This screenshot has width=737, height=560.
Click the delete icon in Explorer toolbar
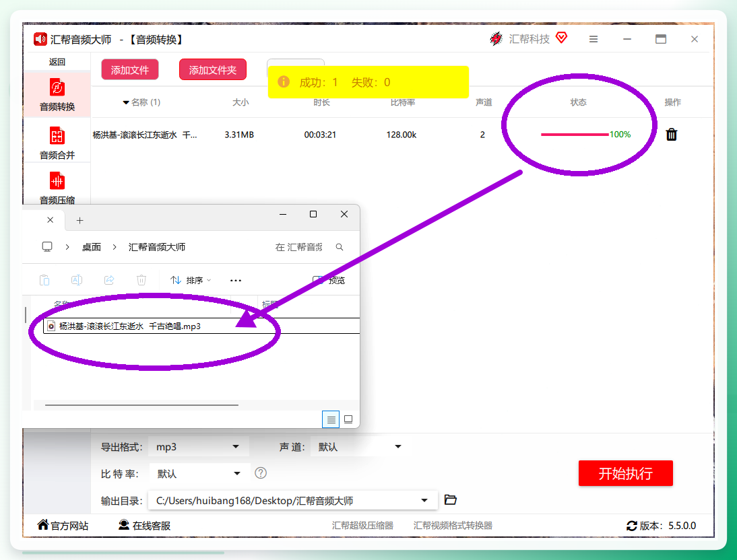tap(141, 280)
